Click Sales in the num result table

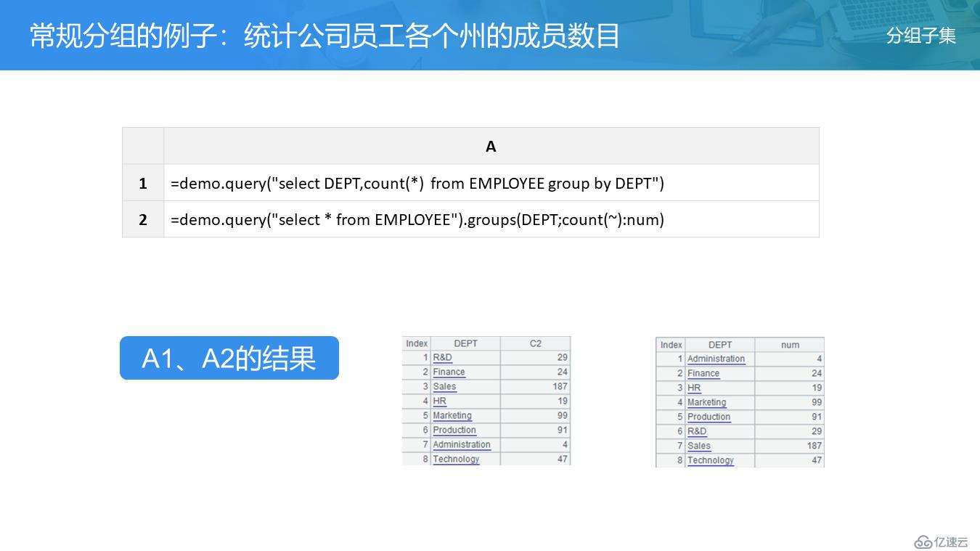click(x=699, y=446)
